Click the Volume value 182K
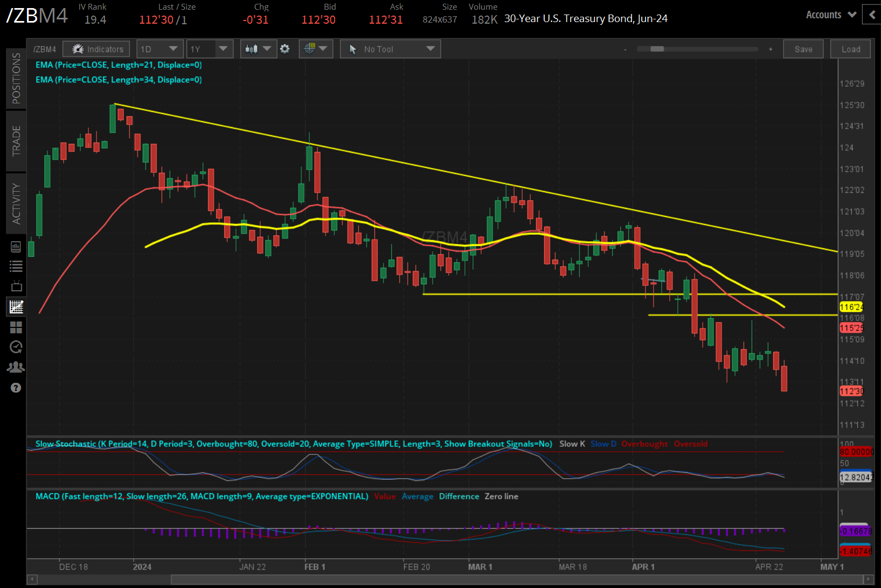This screenshot has height=588, width=881. click(x=484, y=20)
